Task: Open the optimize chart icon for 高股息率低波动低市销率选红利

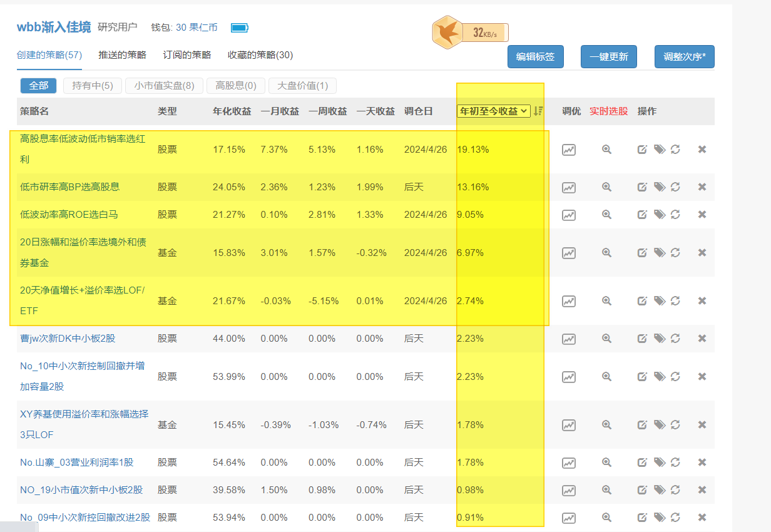Action: click(568, 150)
